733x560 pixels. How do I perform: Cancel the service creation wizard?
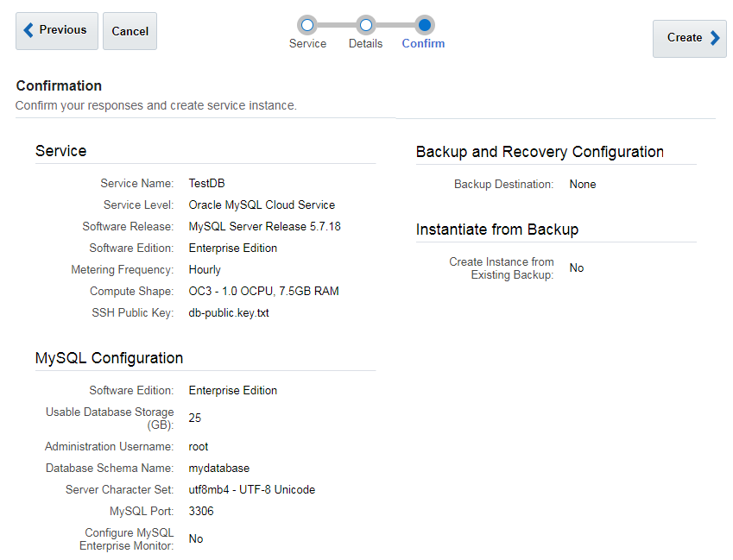(130, 31)
